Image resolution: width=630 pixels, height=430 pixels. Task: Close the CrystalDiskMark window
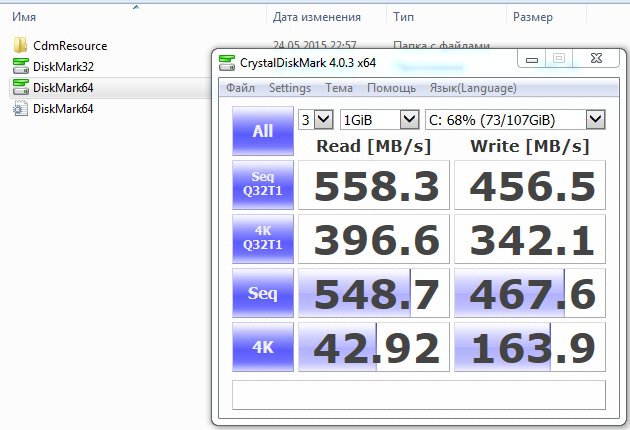[x=597, y=59]
